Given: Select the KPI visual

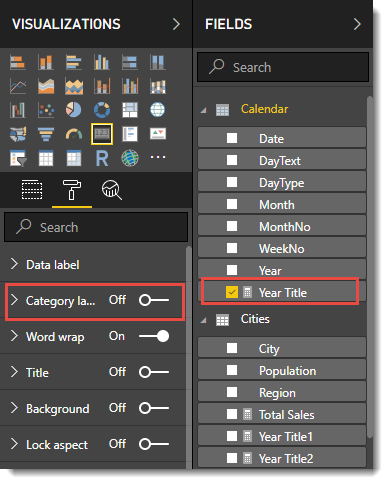Looking at the screenshot, I should (x=158, y=134).
